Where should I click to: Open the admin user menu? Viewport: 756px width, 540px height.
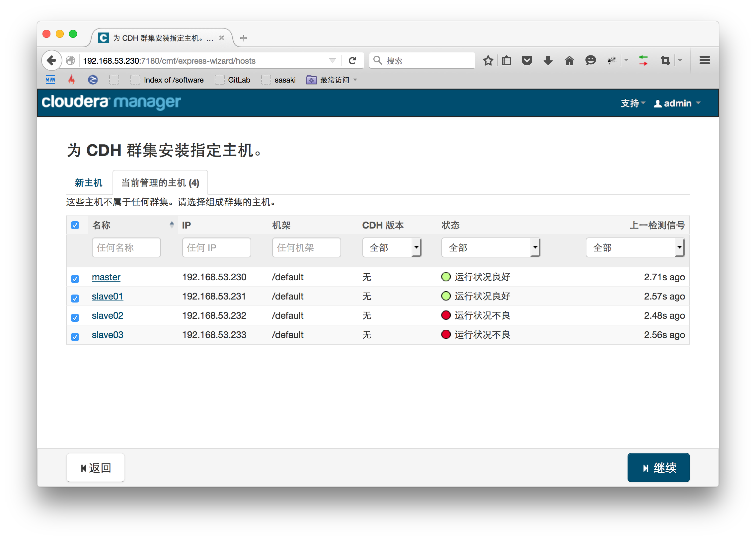tap(677, 103)
